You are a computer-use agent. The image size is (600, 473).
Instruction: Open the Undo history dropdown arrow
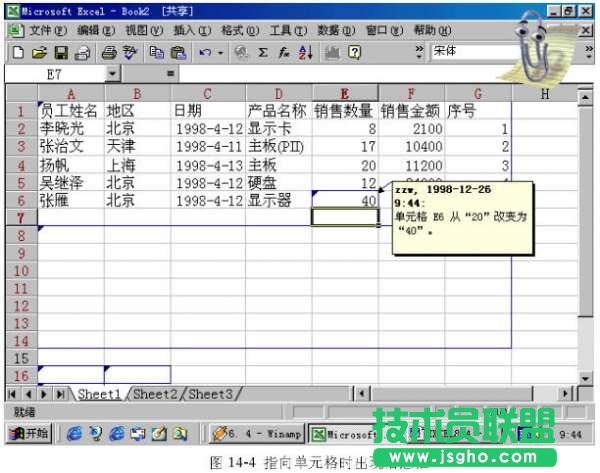tap(220, 52)
